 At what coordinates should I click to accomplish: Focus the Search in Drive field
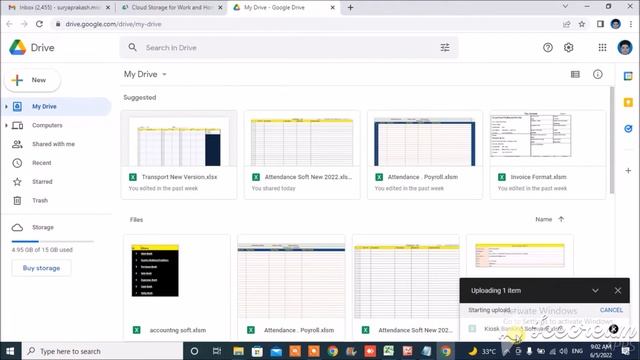pyautogui.click(x=289, y=48)
